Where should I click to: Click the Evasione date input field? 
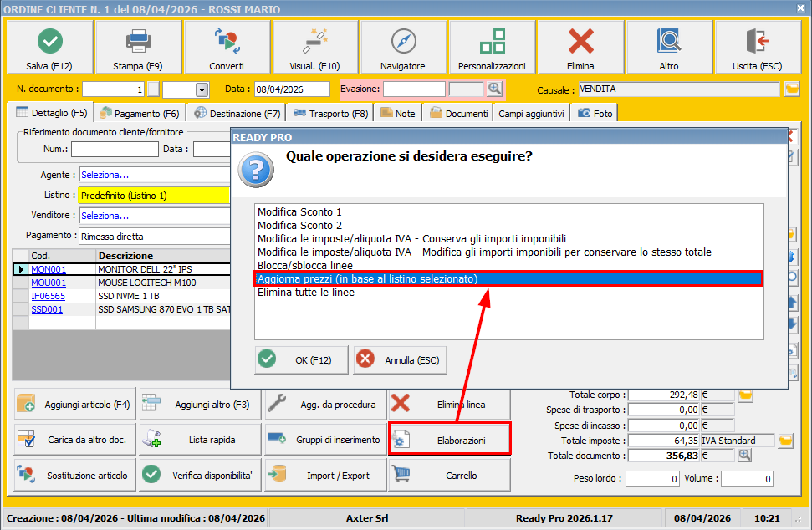(x=414, y=89)
